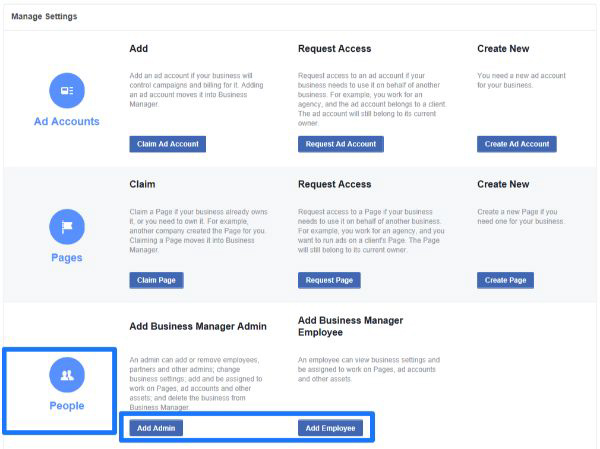The height and width of the screenshot is (449, 600).
Task: Click the Create New heading in the Pages row
Action: click(x=503, y=184)
